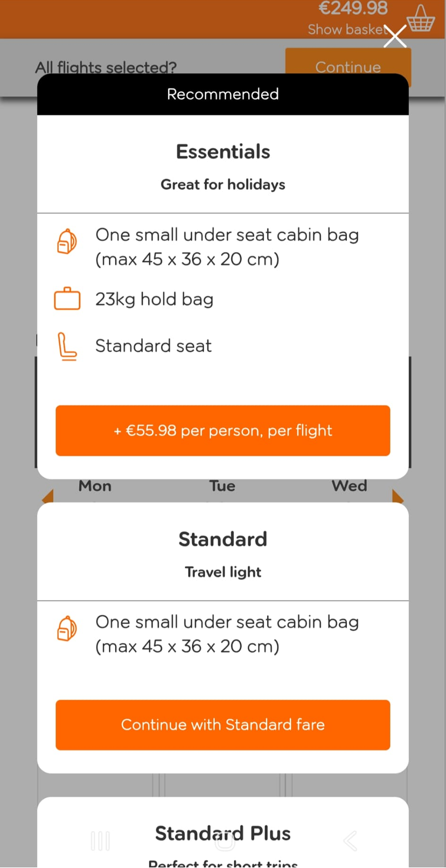This screenshot has height=868, width=446.
Task: Select the €55.98 per person per flight option
Action: coord(222,431)
